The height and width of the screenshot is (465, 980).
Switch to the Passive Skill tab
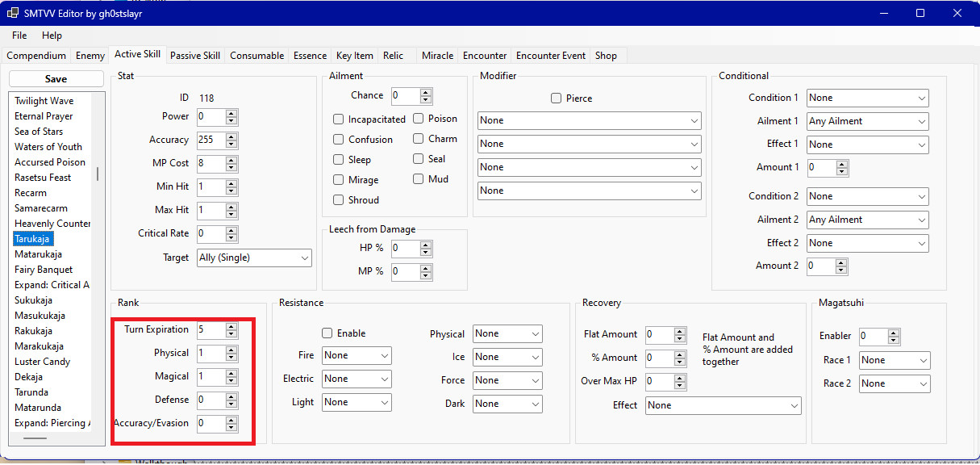pyautogui.click(x=194, y=56)
